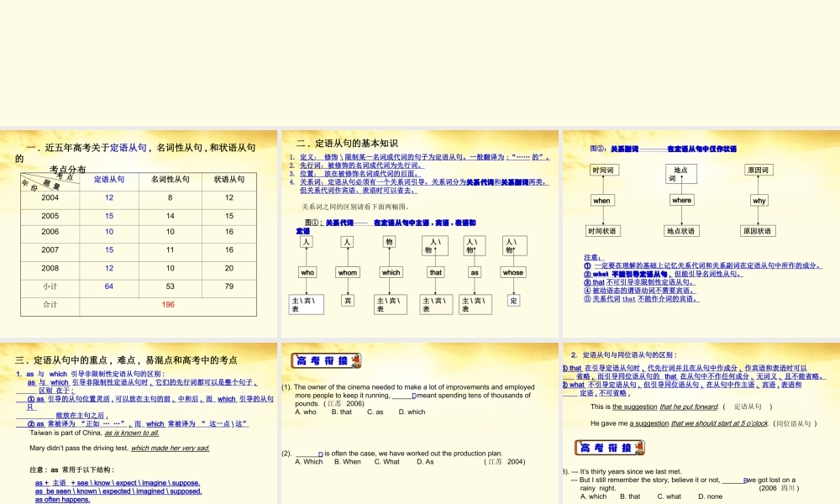Open the 关系副词 diagram slide with when/where/why

(x=701, y=234)
